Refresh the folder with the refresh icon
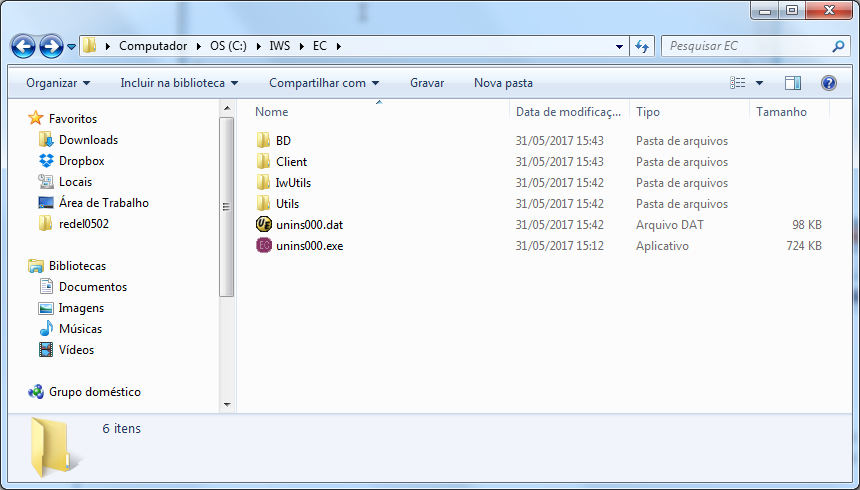The image size is (860, 490). coord(642,47)
